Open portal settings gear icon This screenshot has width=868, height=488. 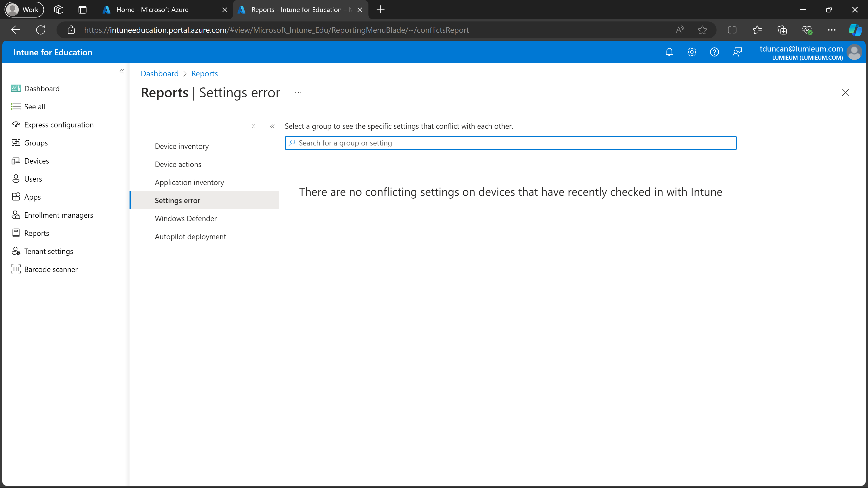coord(692,52)
